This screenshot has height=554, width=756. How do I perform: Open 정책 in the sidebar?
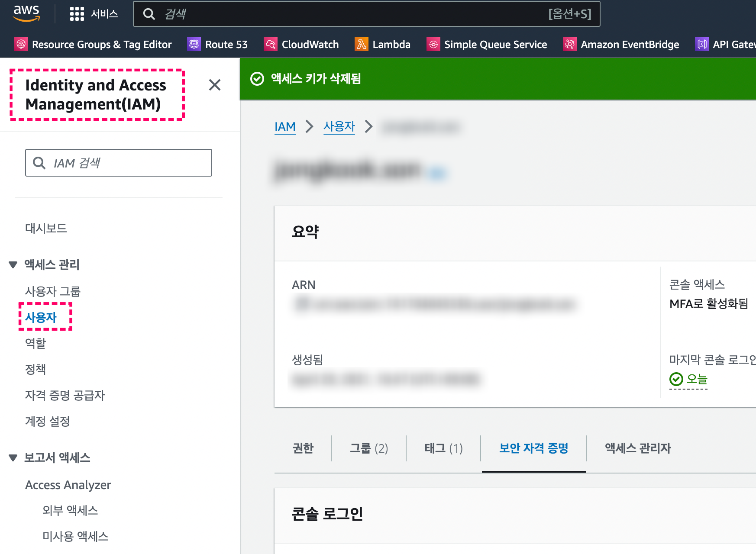pyautogui.click(x=36, y=369)
